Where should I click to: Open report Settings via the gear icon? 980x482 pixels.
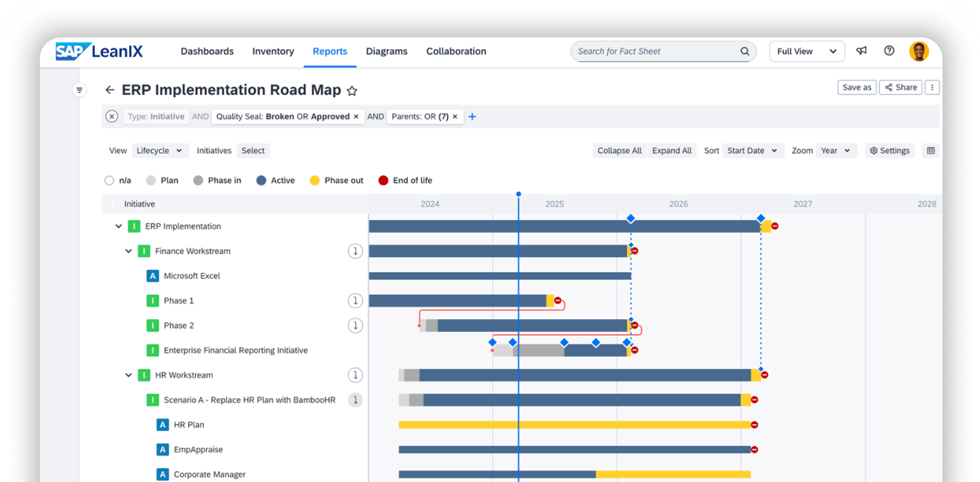(889, 150)
